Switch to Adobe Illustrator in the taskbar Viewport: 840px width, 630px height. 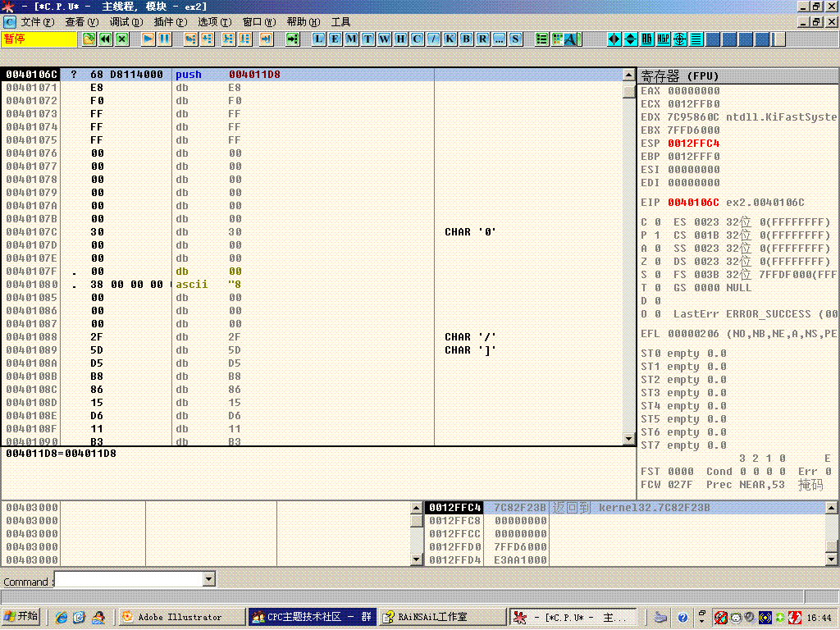click(x=180, y=617)
